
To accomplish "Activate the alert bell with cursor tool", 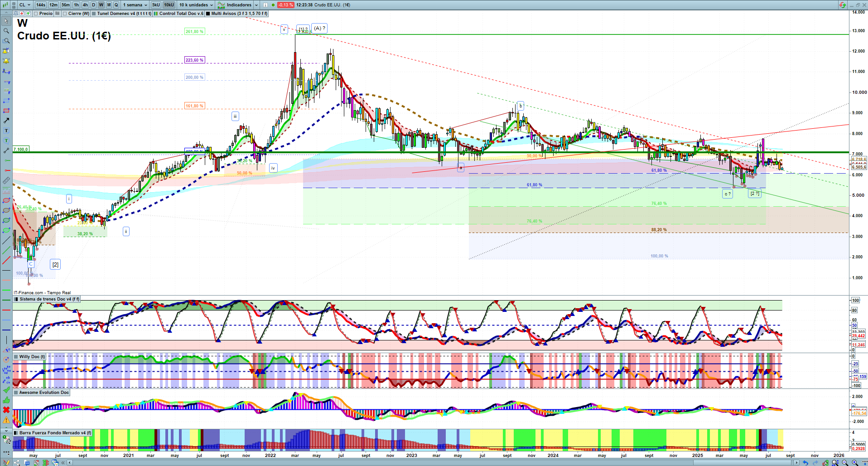I will (6, 51).
